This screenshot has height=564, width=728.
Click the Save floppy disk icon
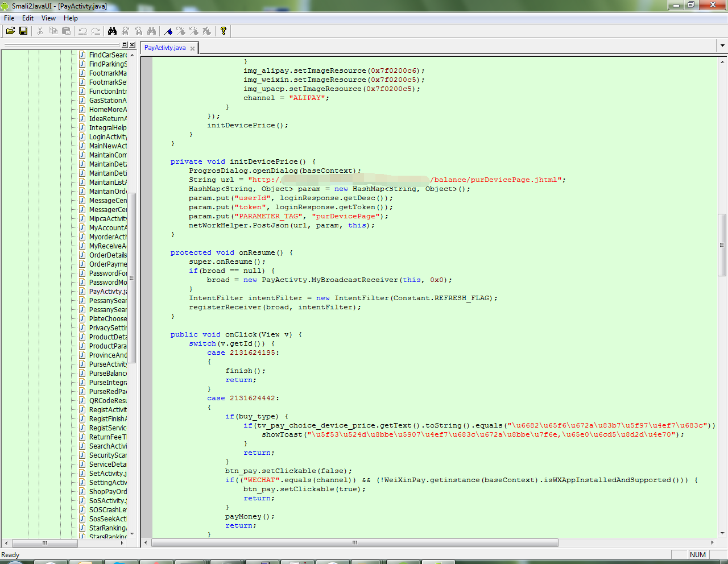click(x=23, y=31)
